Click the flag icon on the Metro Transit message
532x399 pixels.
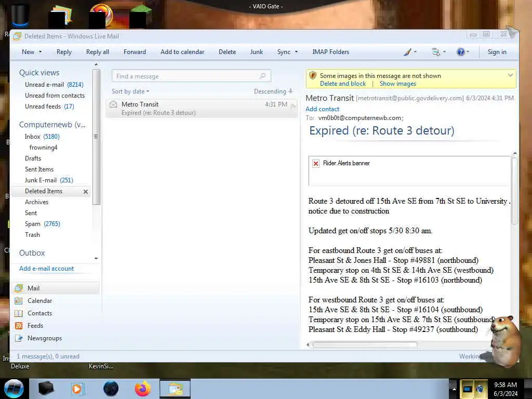293,107
